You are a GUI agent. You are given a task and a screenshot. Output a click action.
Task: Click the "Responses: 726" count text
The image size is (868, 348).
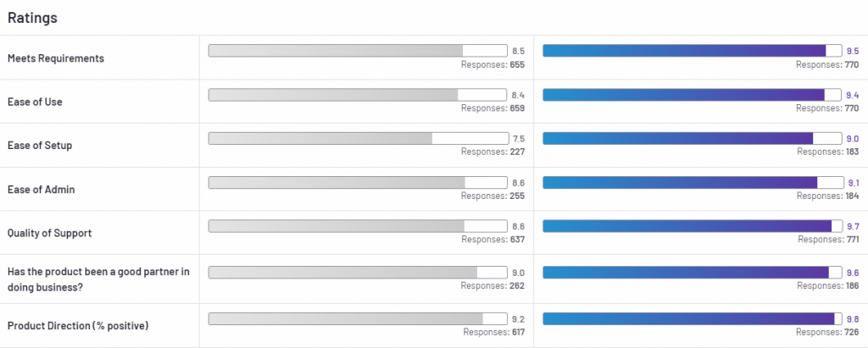829,333
